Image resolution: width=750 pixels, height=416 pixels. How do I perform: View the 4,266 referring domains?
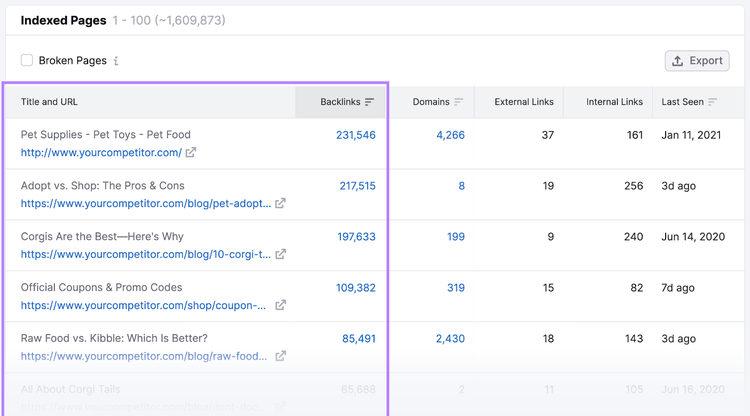click(x=450, y=135)
